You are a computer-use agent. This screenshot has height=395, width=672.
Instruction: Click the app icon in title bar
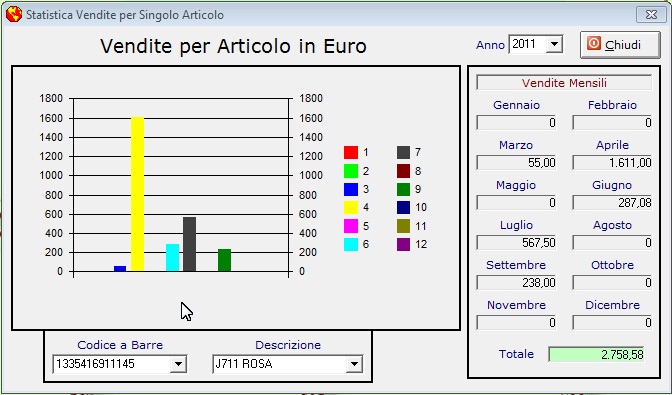pyautogui.click(x=13, y=15)
